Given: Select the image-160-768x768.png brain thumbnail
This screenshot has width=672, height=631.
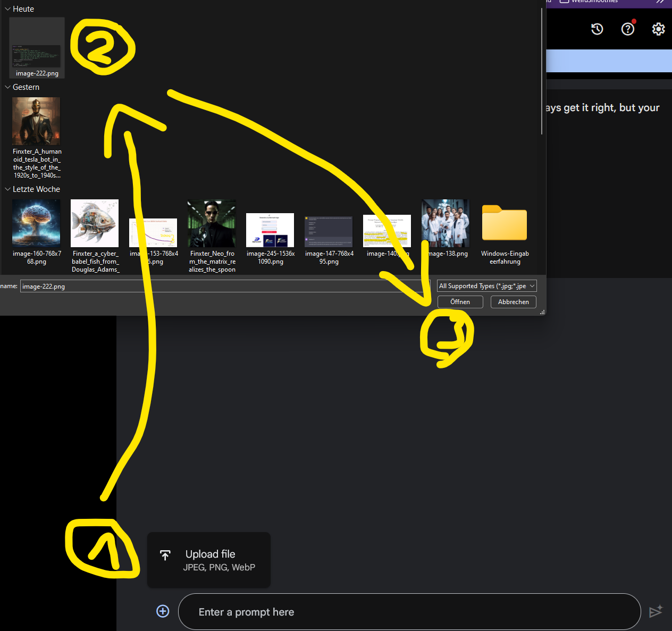Looking at the screenshot, I should 36,223.
